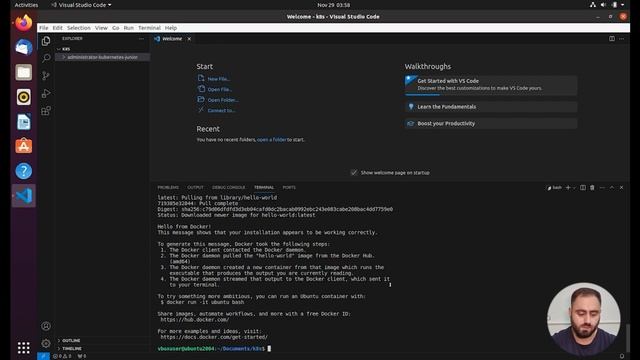Switch to the Output panel tab
640x360 pixels.
(196, 188)
